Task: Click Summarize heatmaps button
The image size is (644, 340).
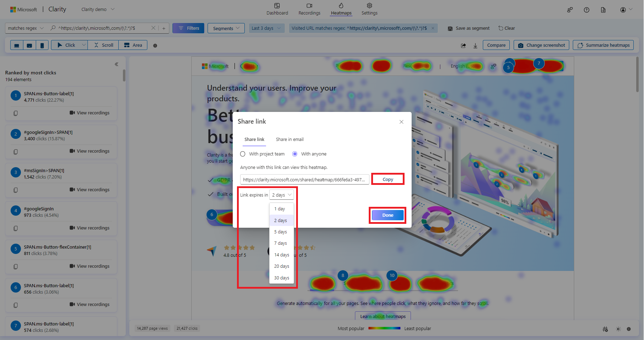Action: click(x=603, y=45)
